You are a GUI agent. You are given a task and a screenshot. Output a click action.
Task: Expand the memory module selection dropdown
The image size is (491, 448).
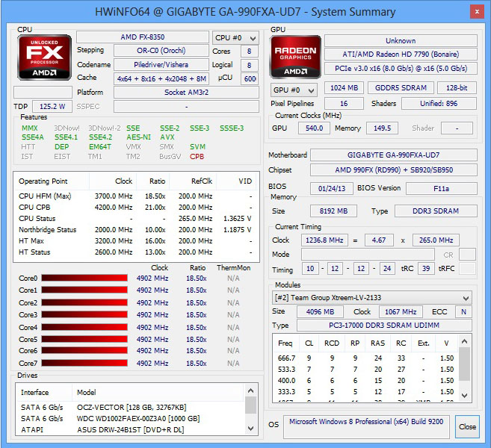[x=371, y=297]
